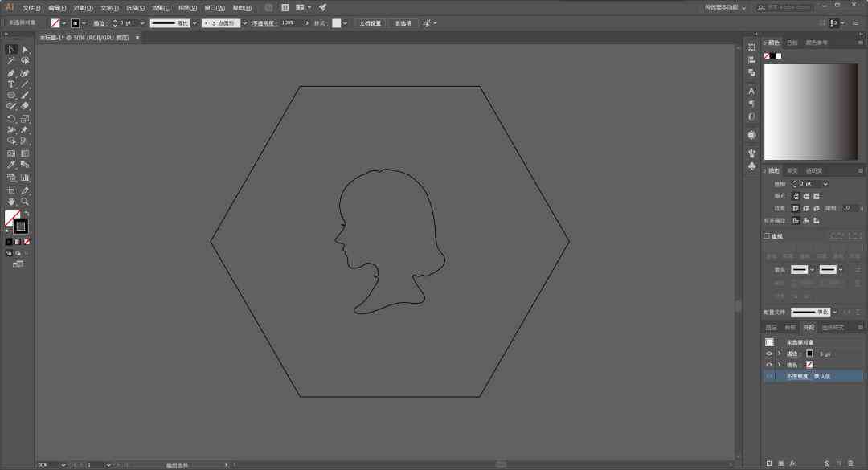The image size is (868, 470).
Task: Open the 等比 width profile dropdown in control bar
Action: [x=194, y=23]
